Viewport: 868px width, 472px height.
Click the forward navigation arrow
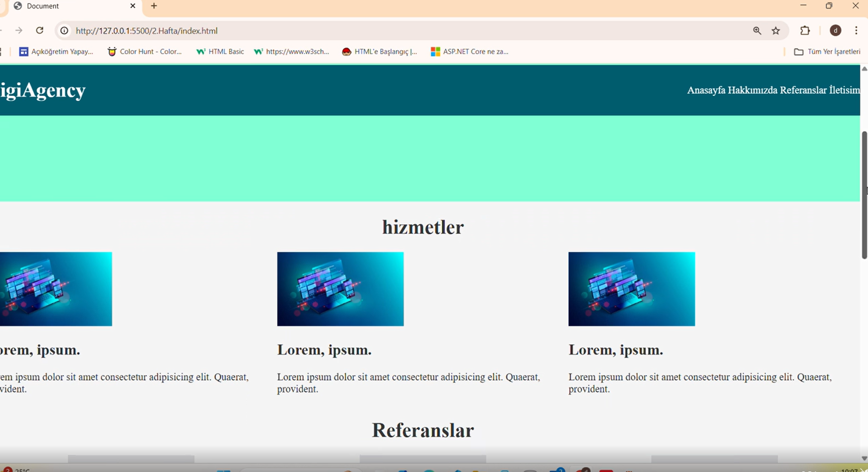point(19,31)
